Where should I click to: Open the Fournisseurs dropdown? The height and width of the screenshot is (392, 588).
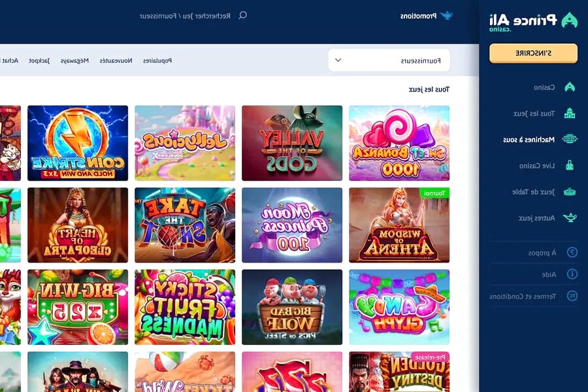[389, 60]
